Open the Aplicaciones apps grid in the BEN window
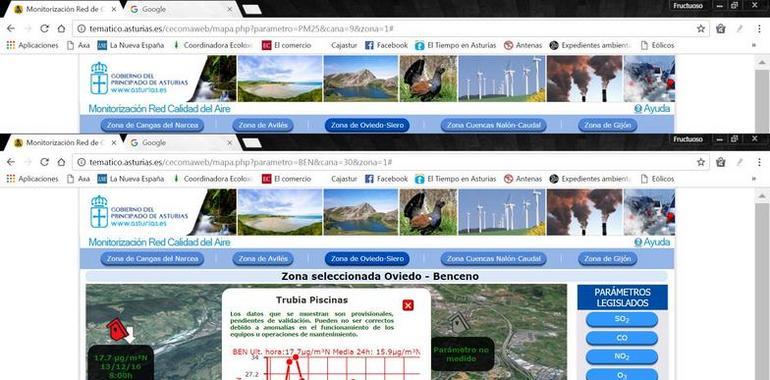 [x=32, y=179]
